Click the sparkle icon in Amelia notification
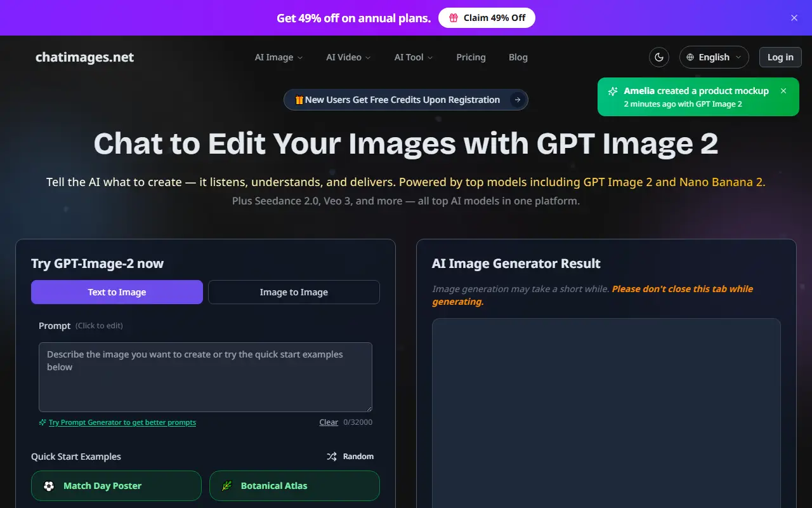 click(x=613, y=91)
